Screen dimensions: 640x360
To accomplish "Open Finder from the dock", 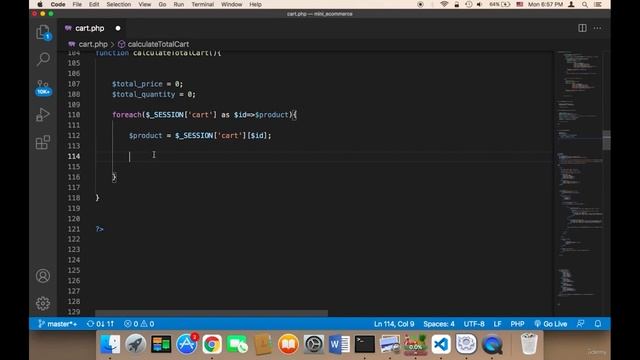I will pyautogui.click(x=110, y=344).
